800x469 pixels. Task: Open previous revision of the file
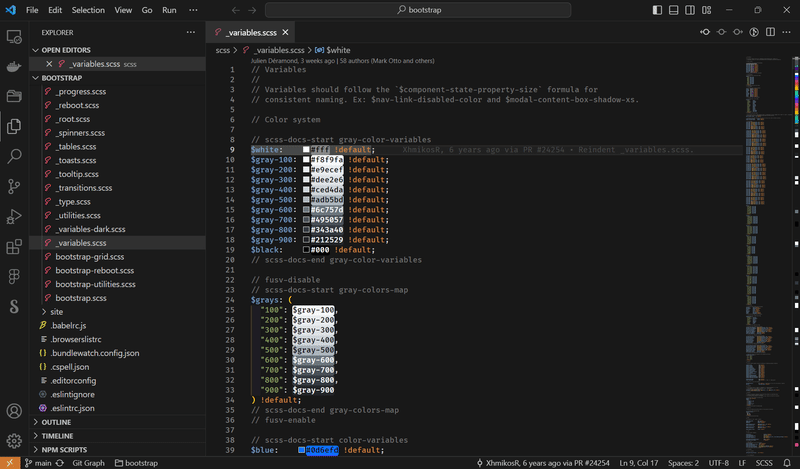pyautogui.click(x=705, y=32)
